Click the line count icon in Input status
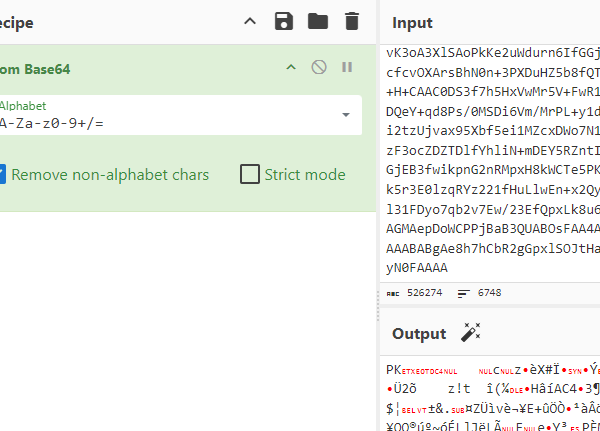This screenshot has width=600, height=431. [463, 293]
